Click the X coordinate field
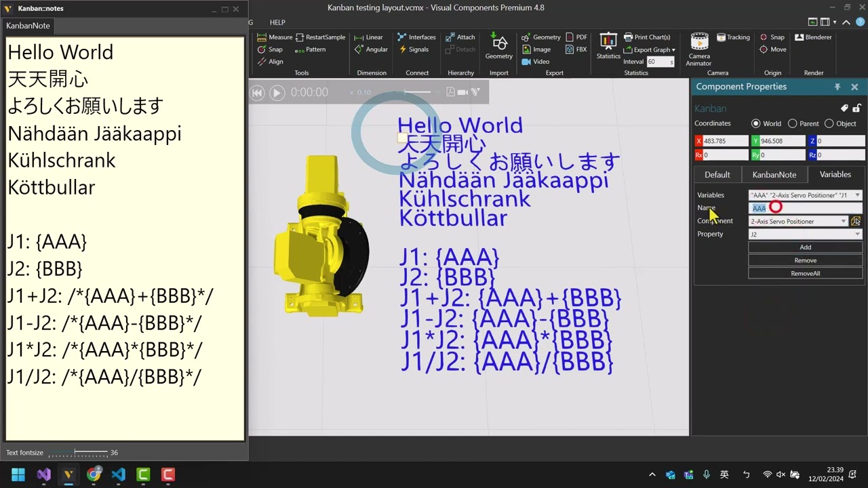868x488 pixels. pyautogui.click(x=725, y=141)
